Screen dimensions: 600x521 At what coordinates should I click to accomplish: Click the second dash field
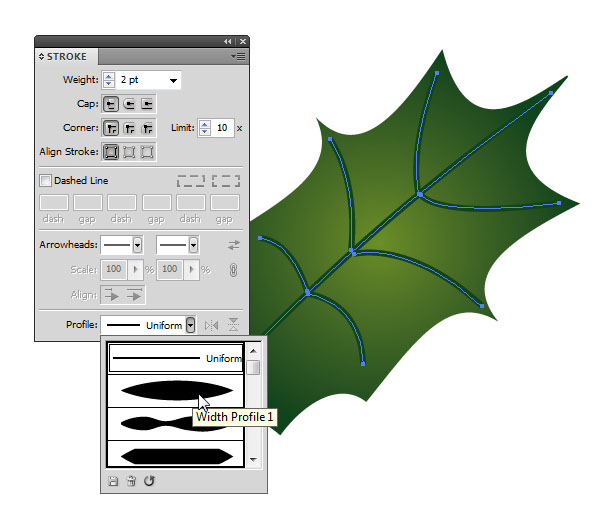[122, 202]
